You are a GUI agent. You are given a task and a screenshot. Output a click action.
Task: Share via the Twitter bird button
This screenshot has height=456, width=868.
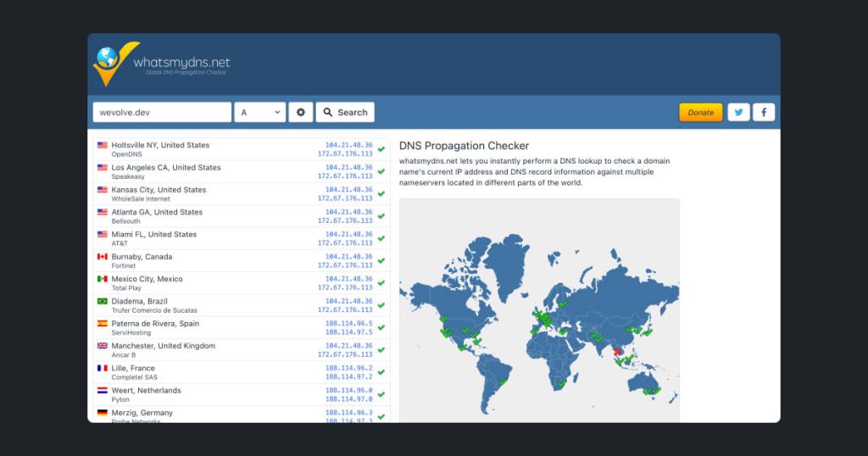coord(738,113)
